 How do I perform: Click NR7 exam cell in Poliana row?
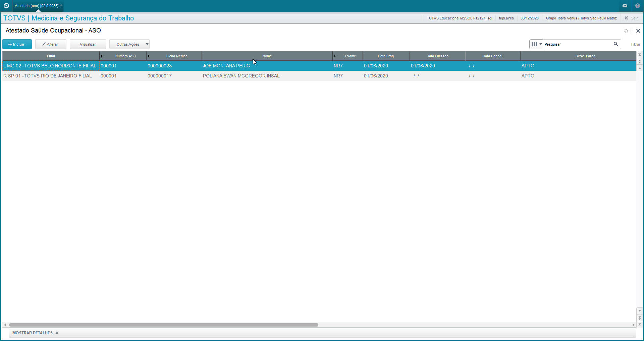tap(338, 76)
